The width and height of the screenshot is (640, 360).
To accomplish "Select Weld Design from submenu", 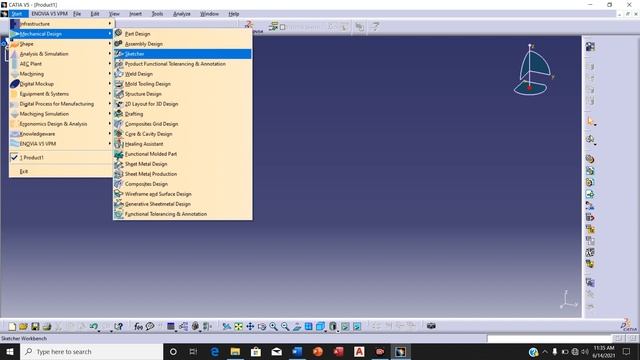I will click(x=182, y=74).
